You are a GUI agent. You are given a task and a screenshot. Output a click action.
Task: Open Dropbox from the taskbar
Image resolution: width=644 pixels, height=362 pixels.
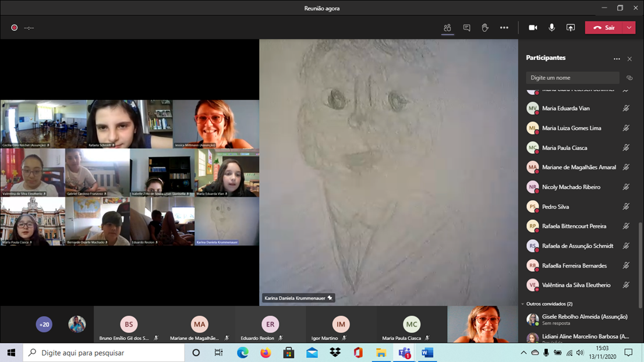point(335,353)
